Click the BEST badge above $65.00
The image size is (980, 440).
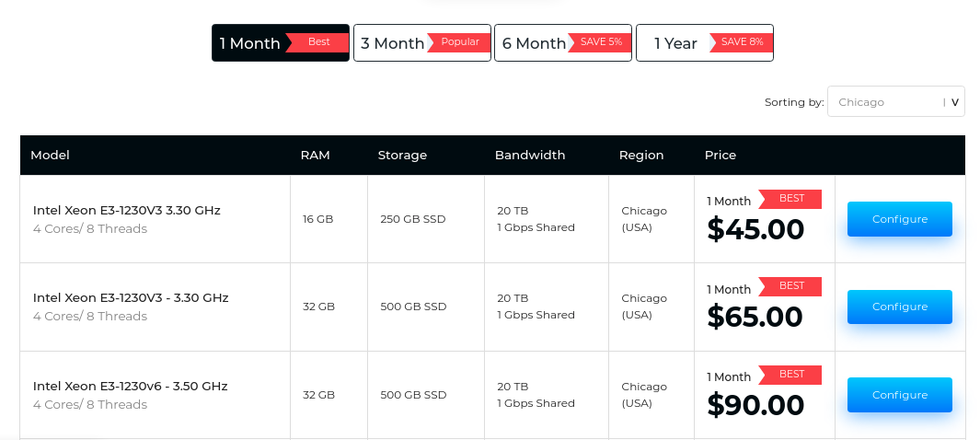coord(790,286)
